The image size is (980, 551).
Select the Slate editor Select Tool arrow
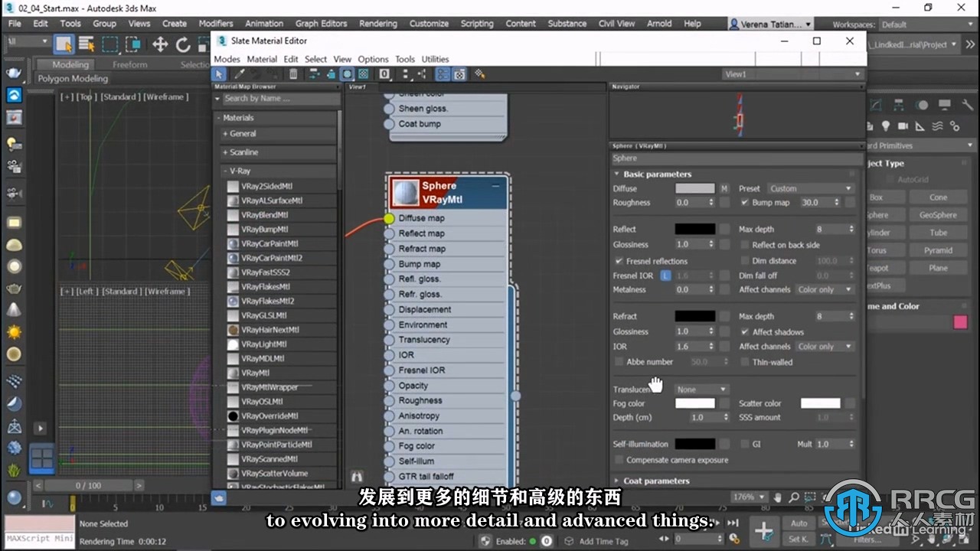coord(219,74)
